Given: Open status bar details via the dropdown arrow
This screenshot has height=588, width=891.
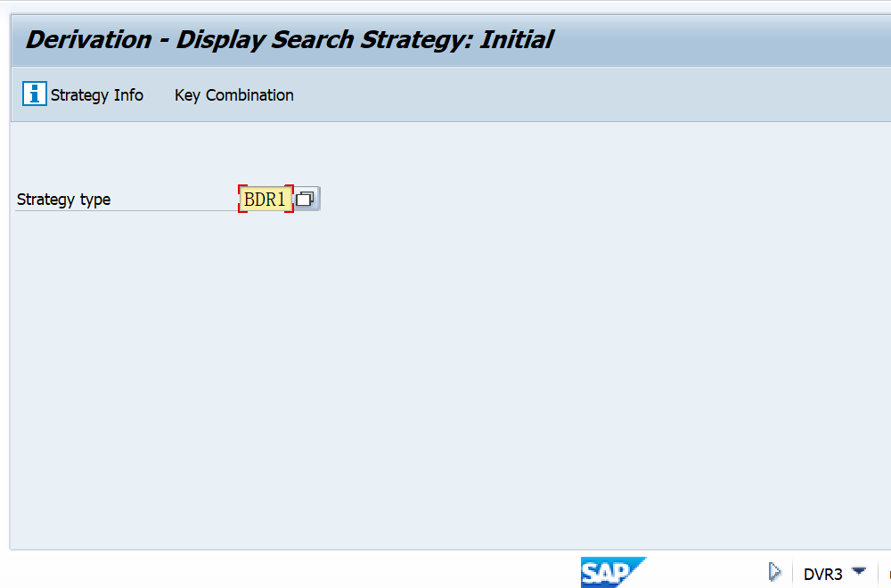Looking at the screenshot, I should pyautogui.click(x=859, y=573).
